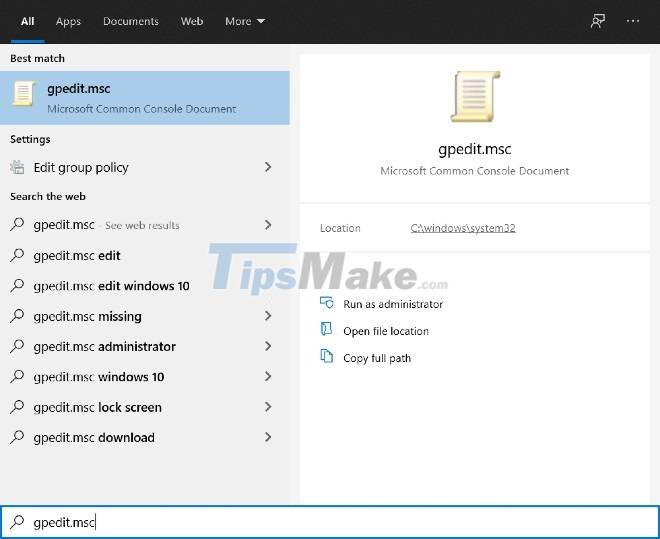Choose gpedit.msc windows 10 suggestion
This screenshot has width=660, height=539.
coord(145,377)
